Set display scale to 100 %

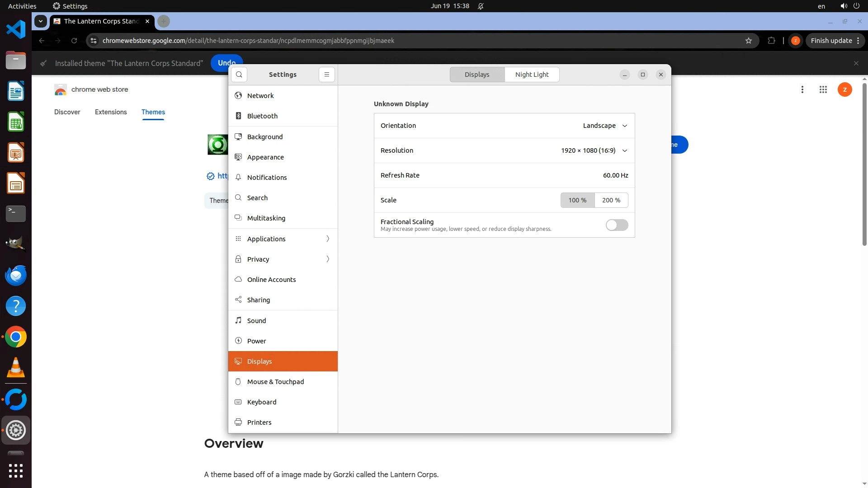[577, 200]
